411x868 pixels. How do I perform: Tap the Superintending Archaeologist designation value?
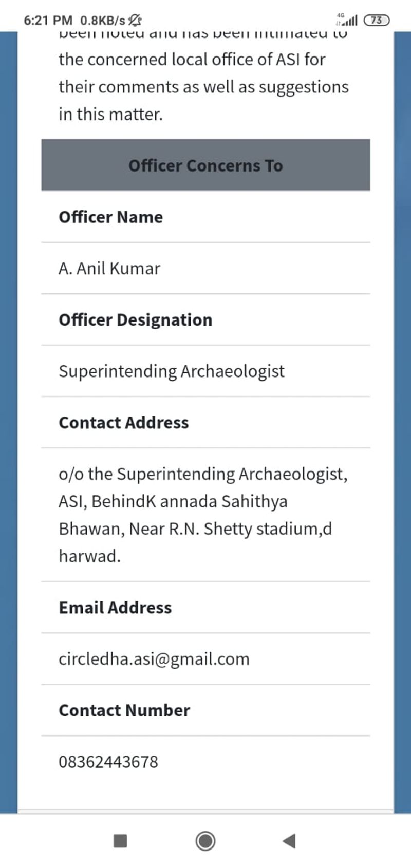click(x=172, y=371)
